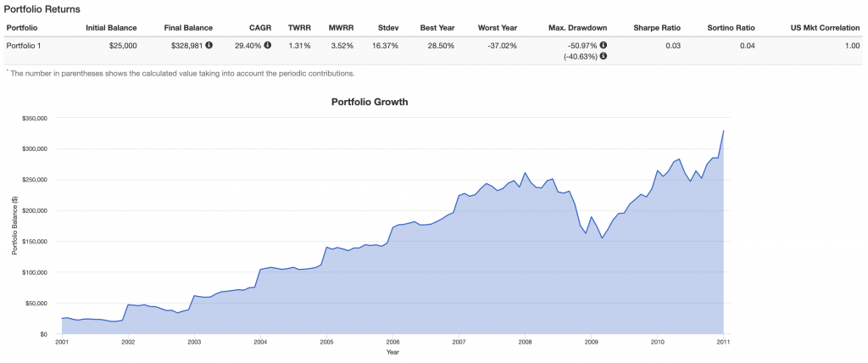Click the US Mkt Correlation header
868x363 pixels.
823,28
